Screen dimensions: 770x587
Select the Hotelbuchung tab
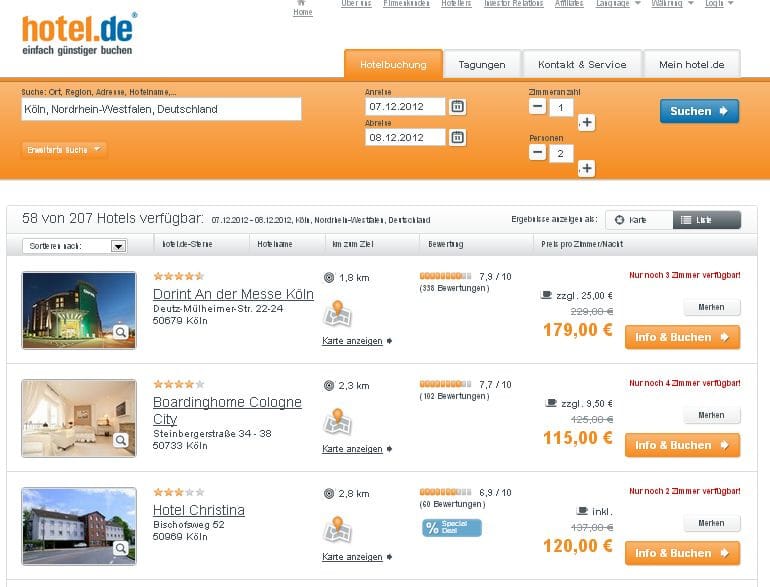393,64
